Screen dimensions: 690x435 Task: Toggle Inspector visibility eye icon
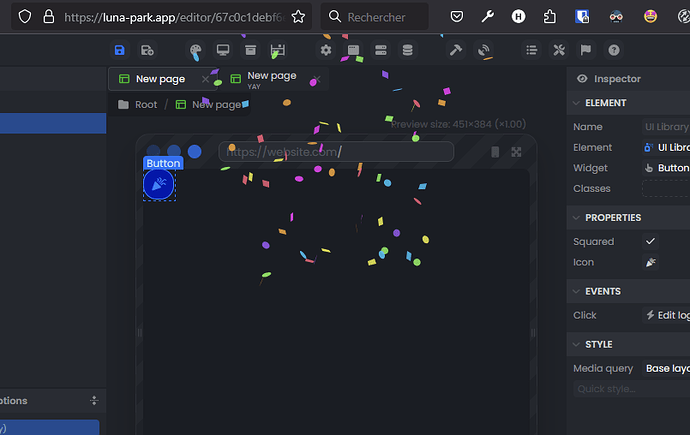point(582,79)
